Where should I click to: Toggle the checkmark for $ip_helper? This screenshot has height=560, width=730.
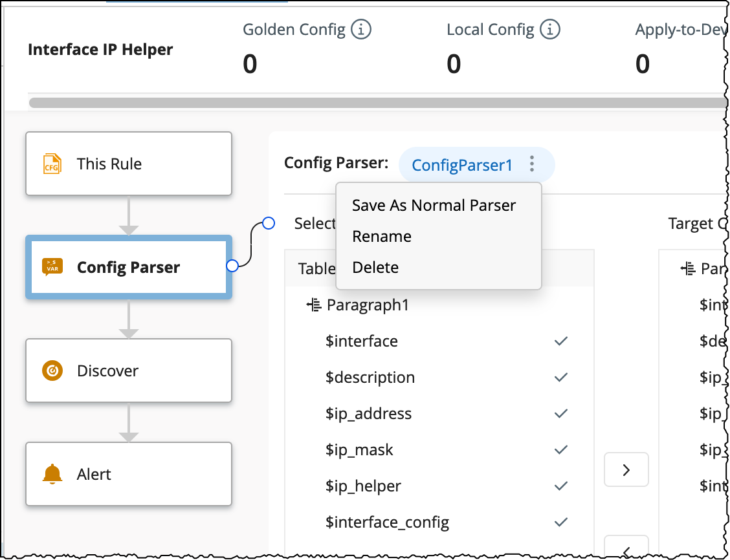coord(561,486)
